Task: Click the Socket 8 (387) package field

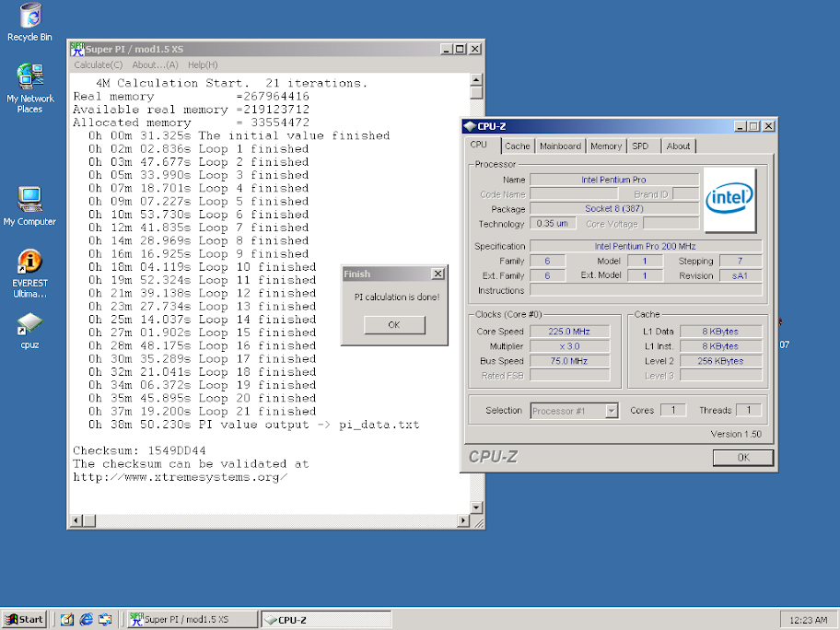Action: tap(614, 208)
